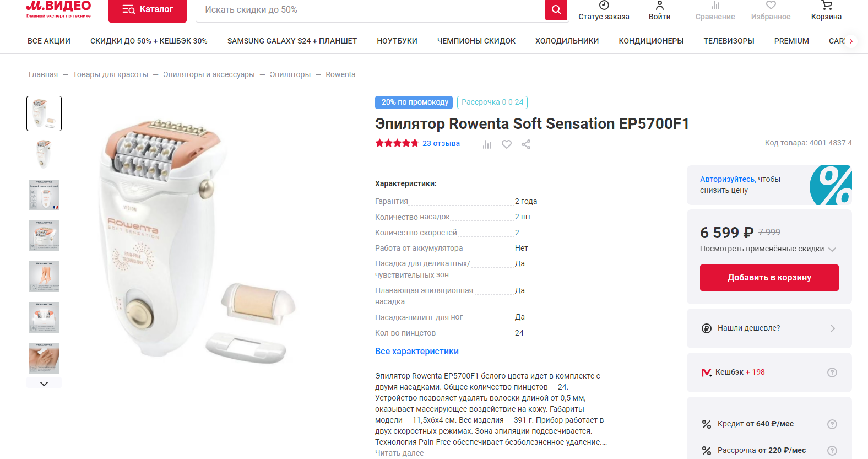
Task: Open НОУТБУКИ menu item
Action: click(397, 41)
